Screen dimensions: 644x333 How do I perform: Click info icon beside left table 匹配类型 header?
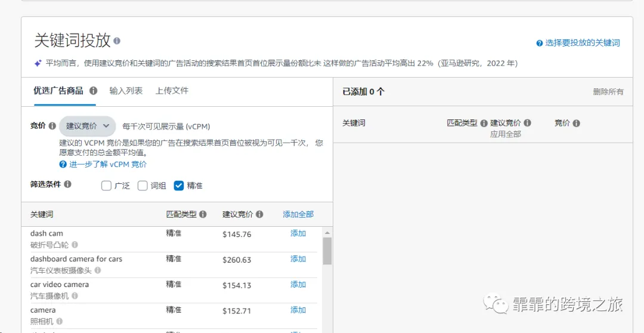[x=203, y=214]
